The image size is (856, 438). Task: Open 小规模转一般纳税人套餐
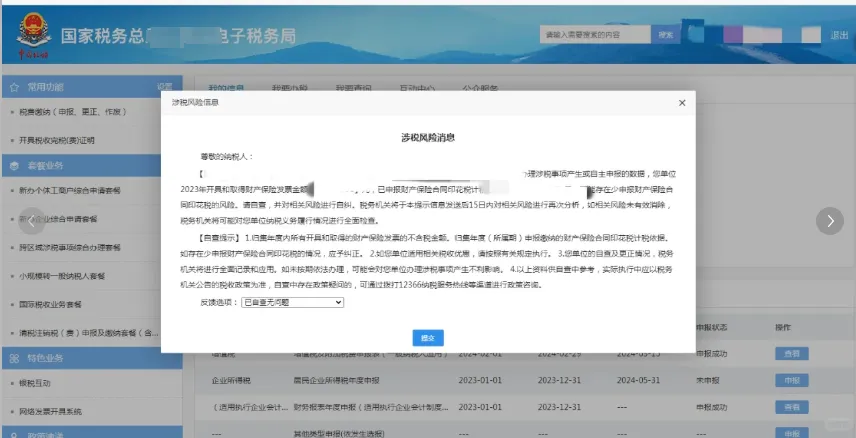pos(62,276)
